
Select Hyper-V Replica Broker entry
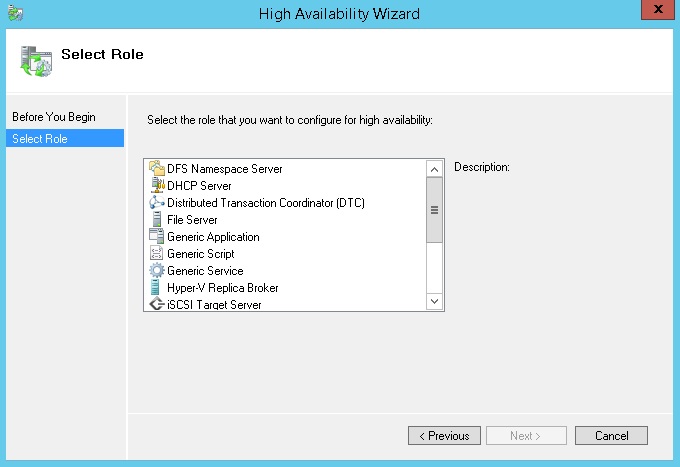pos(222,287)
